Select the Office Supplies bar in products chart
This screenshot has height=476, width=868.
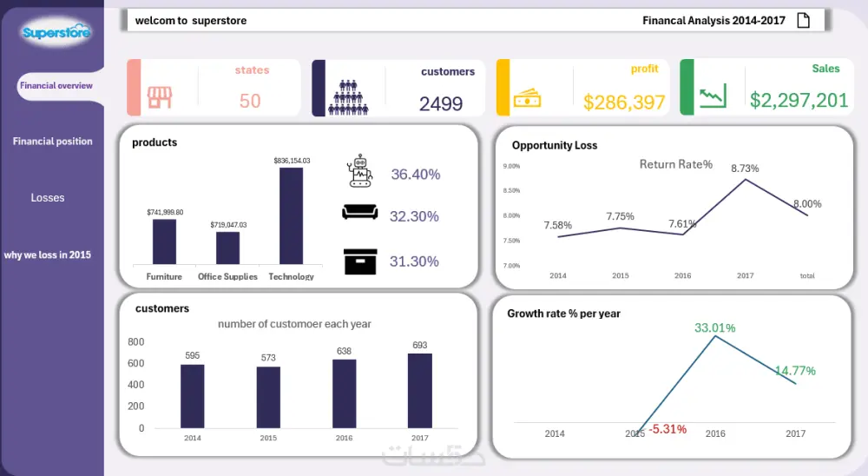coord(227,248)
